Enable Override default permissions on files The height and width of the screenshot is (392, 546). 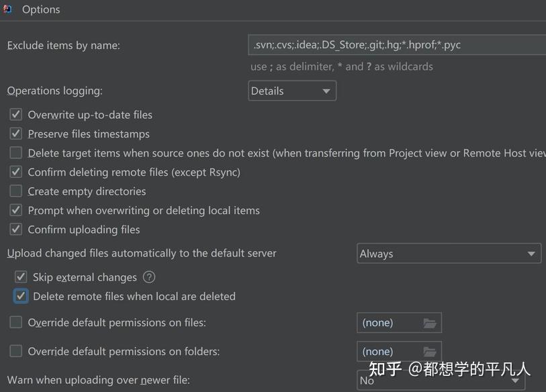tap(15, 322)
